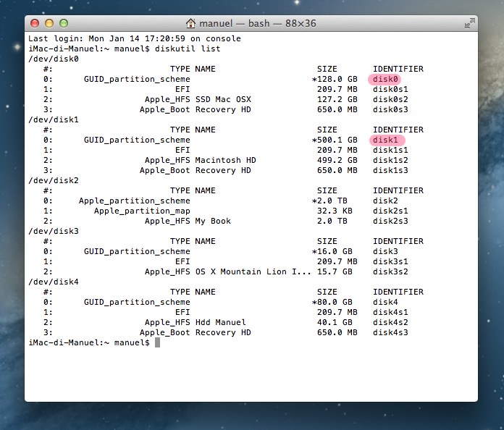Click the 'disk2s3' identifier
This screenshot has width=504, height=430.
tap(390, 221)
